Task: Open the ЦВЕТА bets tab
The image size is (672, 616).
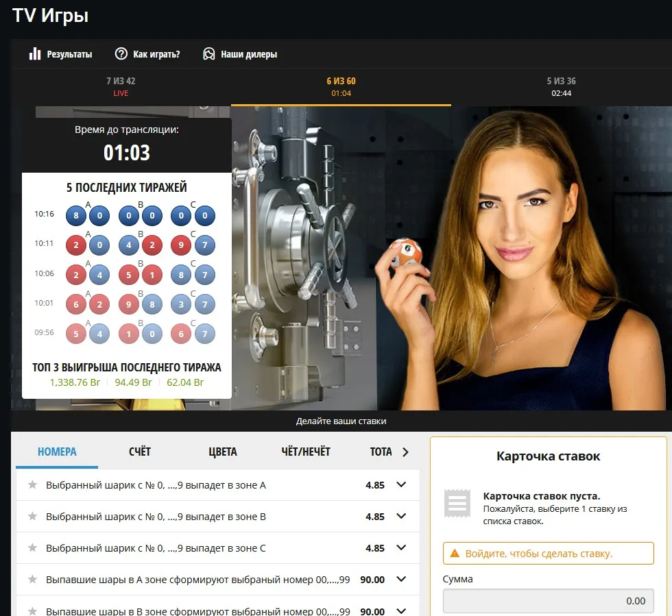Action: 223,452
